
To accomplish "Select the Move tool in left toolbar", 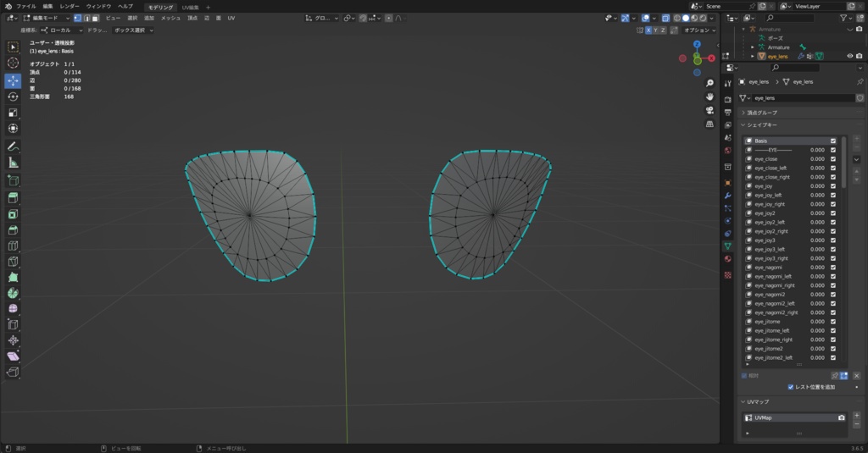I will coord(13,80).
